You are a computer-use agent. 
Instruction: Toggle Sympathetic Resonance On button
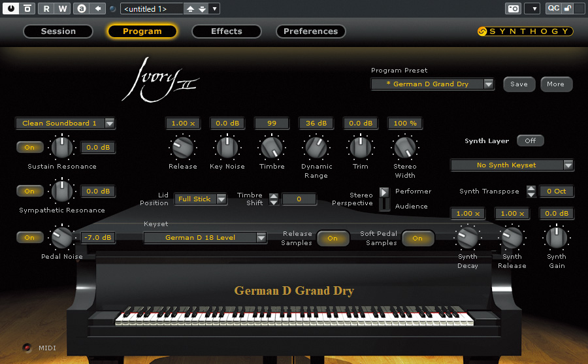point(29,191)
